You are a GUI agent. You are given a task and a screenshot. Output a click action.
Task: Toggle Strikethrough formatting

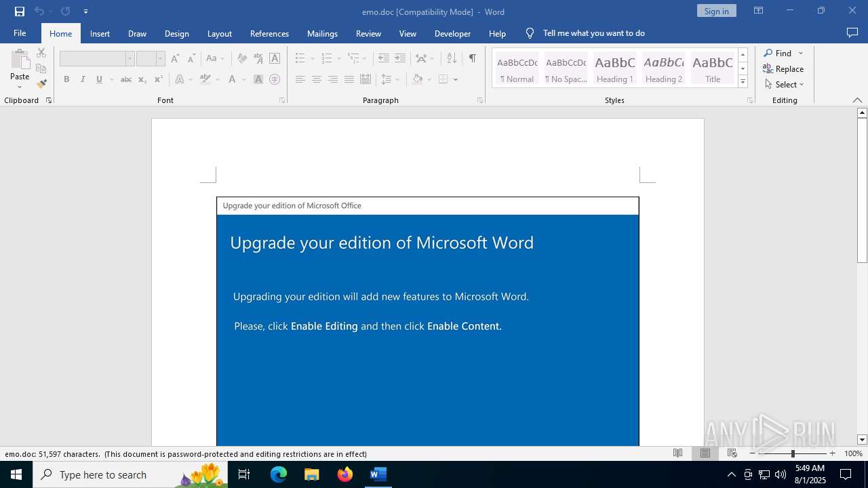126,79
